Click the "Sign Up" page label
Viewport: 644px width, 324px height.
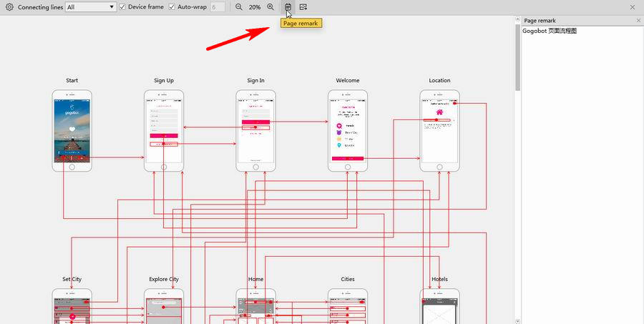pos(164,81)
